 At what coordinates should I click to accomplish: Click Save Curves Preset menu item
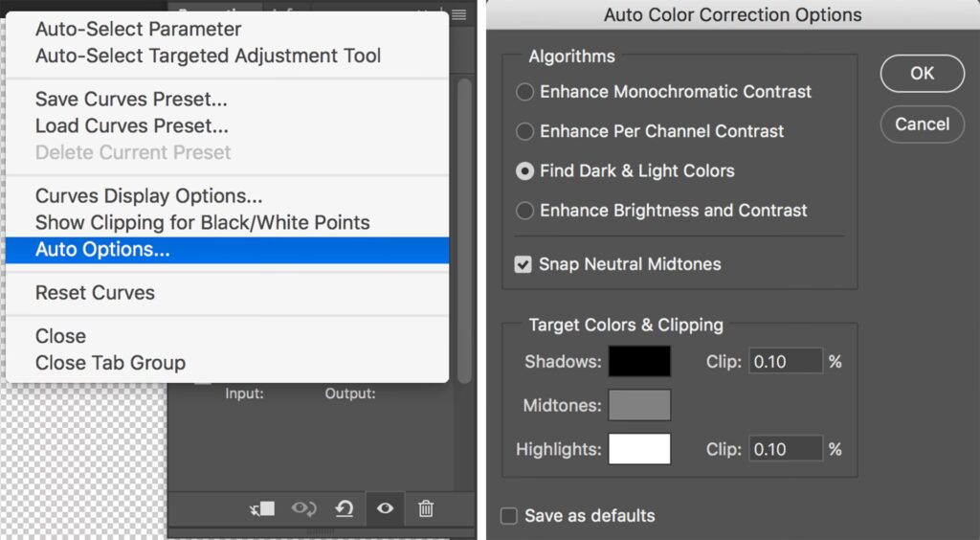click(x=131, y=99)
